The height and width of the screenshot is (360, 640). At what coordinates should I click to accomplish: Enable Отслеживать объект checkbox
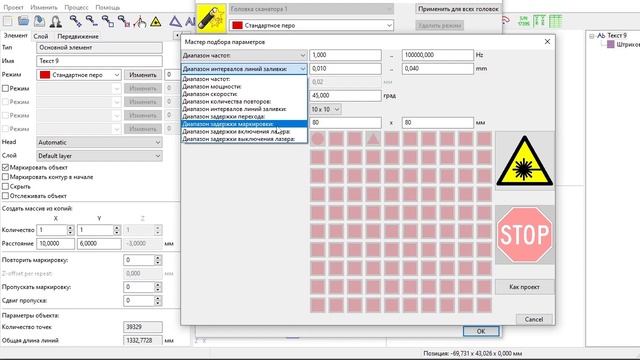5,196
